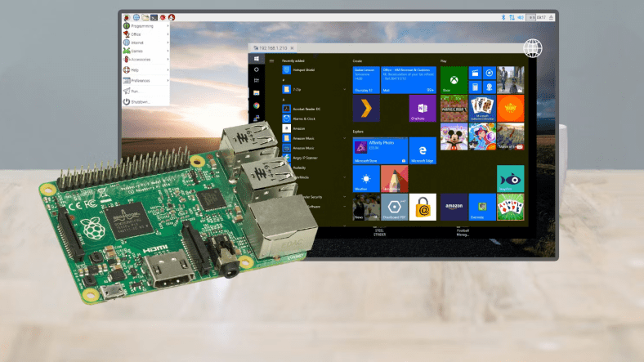Image resolution: width=644 pixels, height=362 pixels.
Task: Open Task View in the Windows taskbar
Action: pyautogui.click(x=257, y=80)
